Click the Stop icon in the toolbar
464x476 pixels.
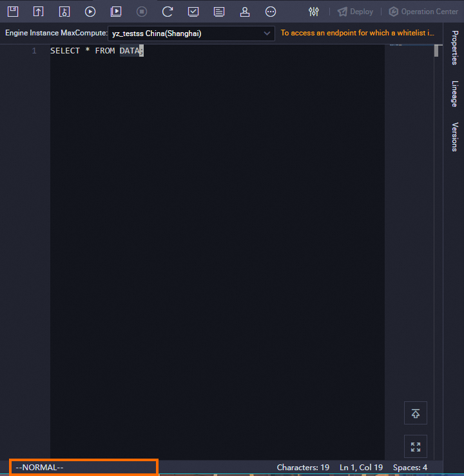click(142, 12)
